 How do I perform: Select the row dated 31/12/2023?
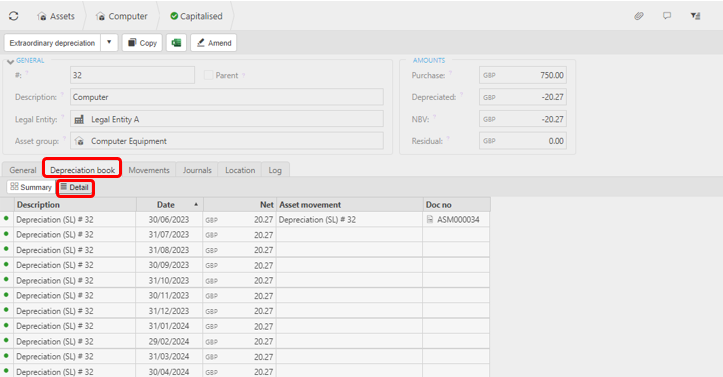click(245, 311)
